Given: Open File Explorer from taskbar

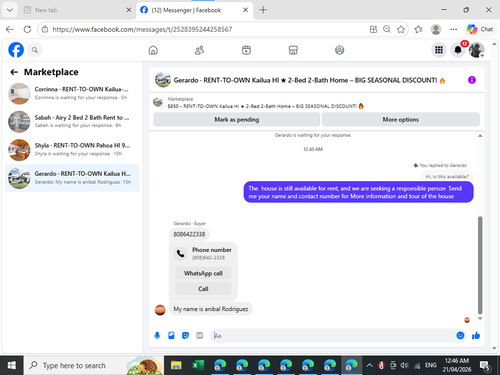Looking at the screenshot, I should (176, 365).
